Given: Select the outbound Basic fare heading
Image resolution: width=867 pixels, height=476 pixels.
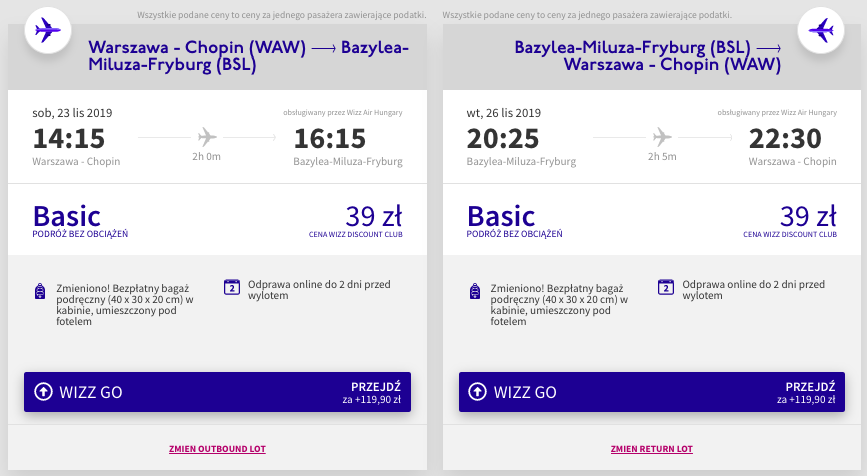Looking at the screenshot, I should pos(67,216).
